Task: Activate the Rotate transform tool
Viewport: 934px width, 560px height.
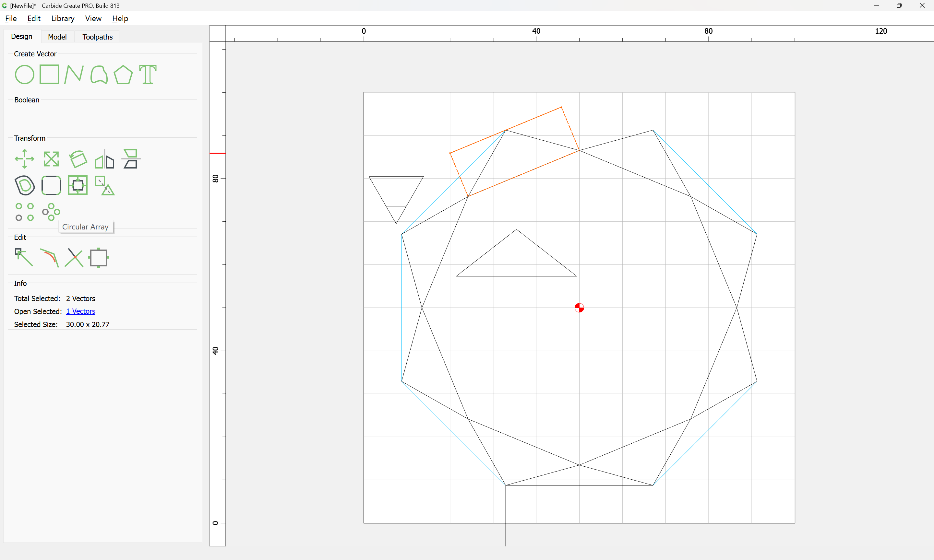Action: [x=78, y=159]
